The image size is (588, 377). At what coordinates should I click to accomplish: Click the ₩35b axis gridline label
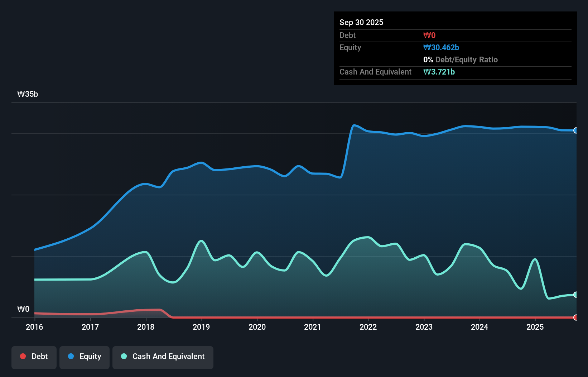(x=27, y=94)
